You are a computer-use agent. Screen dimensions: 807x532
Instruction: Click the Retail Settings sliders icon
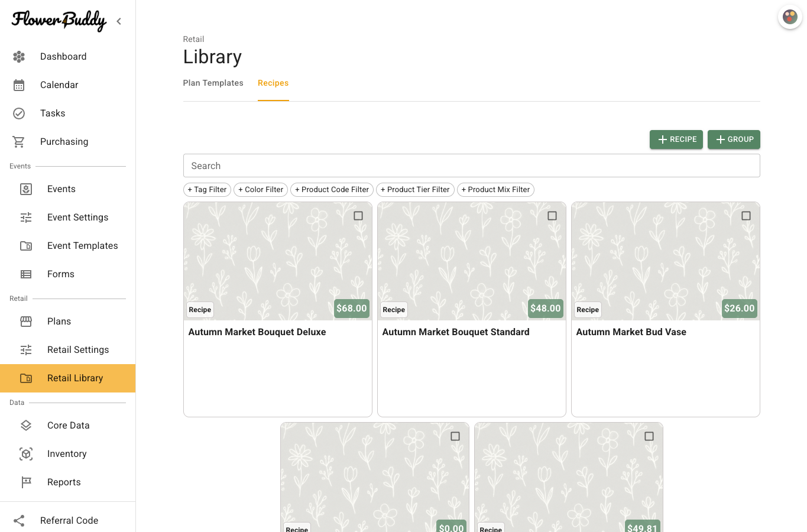[x=26, y=350]
